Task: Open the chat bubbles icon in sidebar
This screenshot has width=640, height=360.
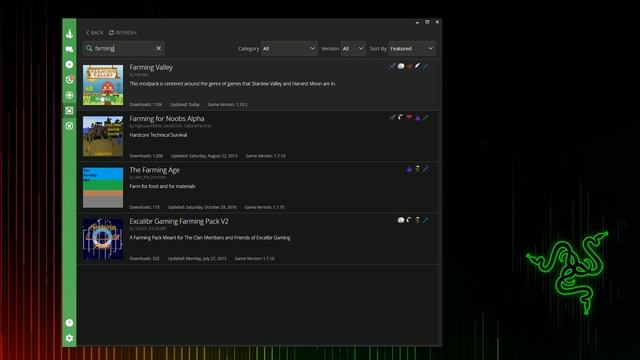Action: click(69, 49)
